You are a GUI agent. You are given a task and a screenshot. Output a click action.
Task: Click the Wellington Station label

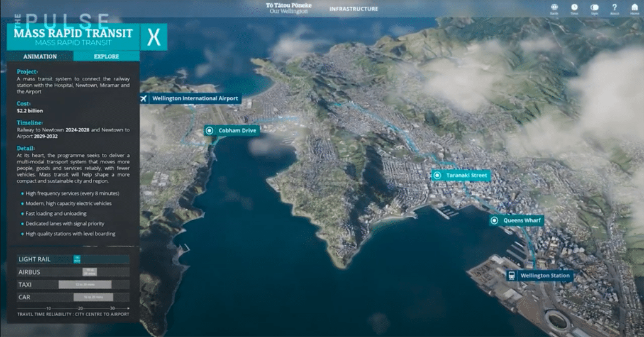click(545, 275)
